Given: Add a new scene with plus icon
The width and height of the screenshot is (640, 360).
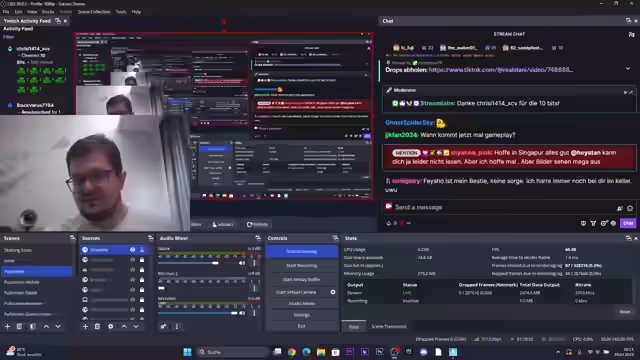Looking at the screenshot, I should tap(7, 327).
